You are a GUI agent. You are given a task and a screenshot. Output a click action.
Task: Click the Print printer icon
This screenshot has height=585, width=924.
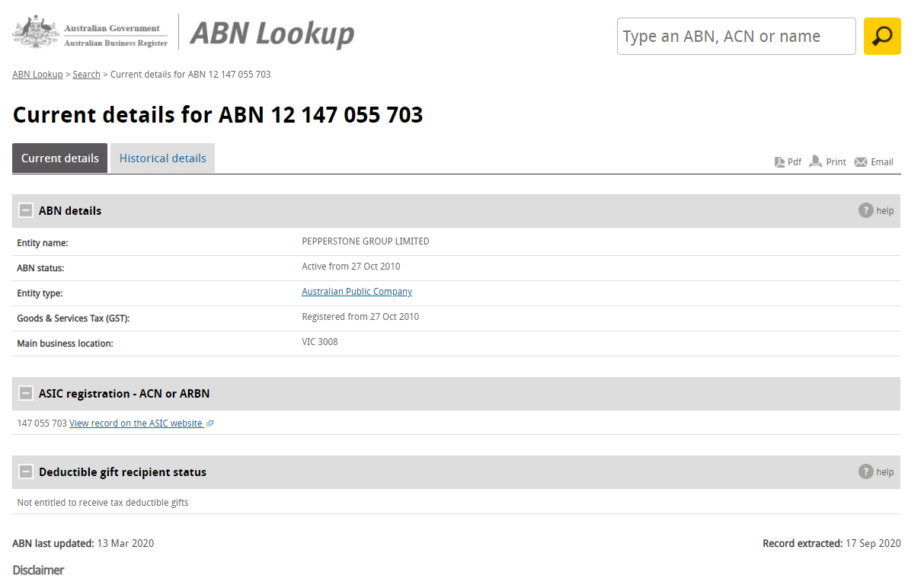(816, 161)
